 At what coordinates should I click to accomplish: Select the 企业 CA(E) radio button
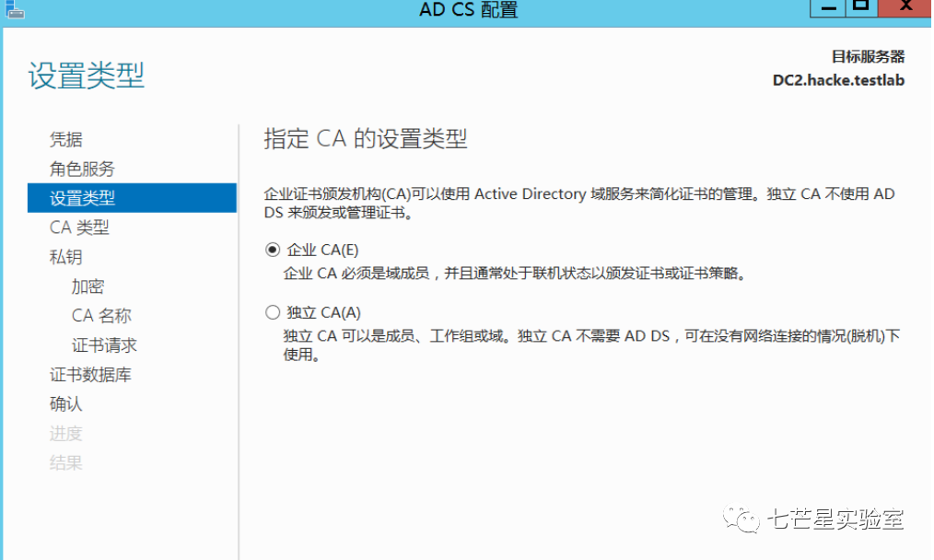(x=273, y=250)
